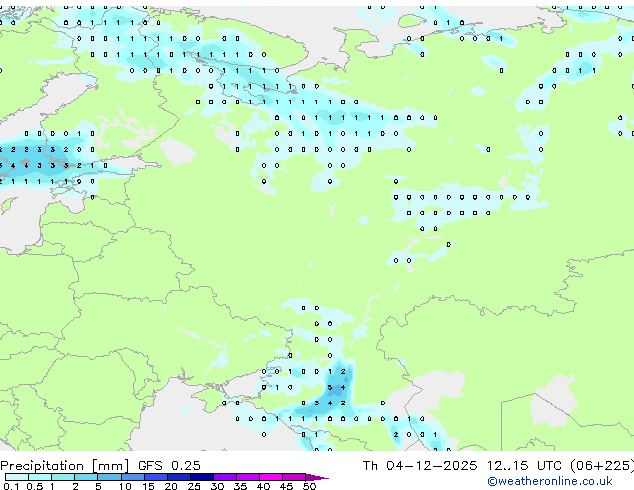This screenshot has height=490, width=634.
Task: Click the '0.5' legend scale label
Action: (34, 486)
